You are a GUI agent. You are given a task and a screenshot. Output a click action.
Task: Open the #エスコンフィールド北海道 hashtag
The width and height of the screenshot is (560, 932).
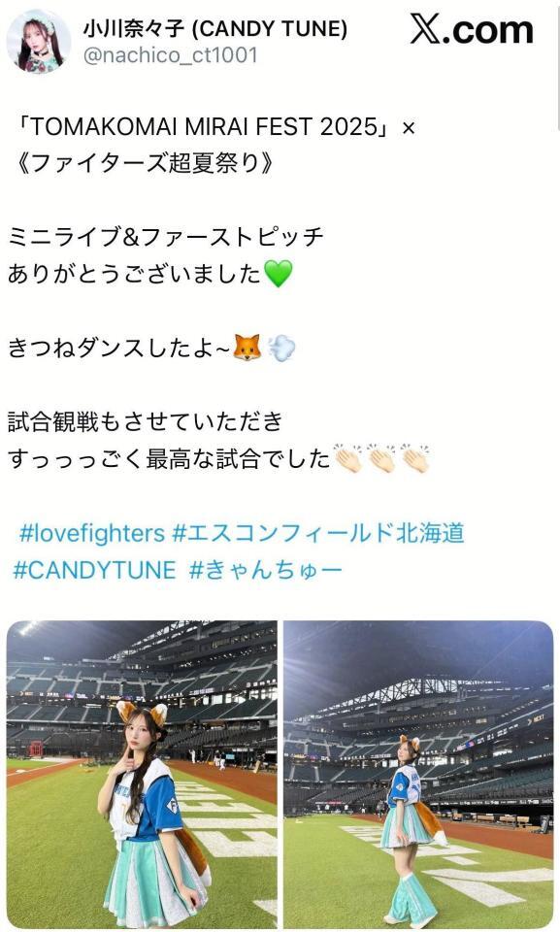(318, 533)
